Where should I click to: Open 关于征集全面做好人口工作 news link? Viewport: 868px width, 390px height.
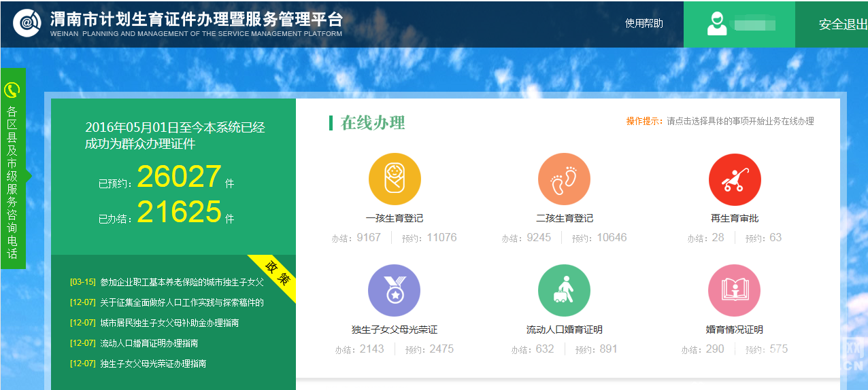181,302
